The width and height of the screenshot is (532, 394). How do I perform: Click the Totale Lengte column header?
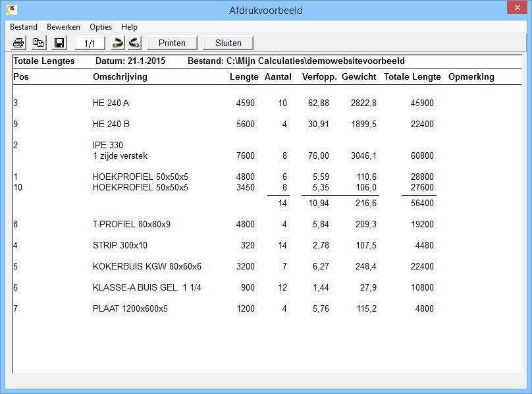(x=412, y=77)
